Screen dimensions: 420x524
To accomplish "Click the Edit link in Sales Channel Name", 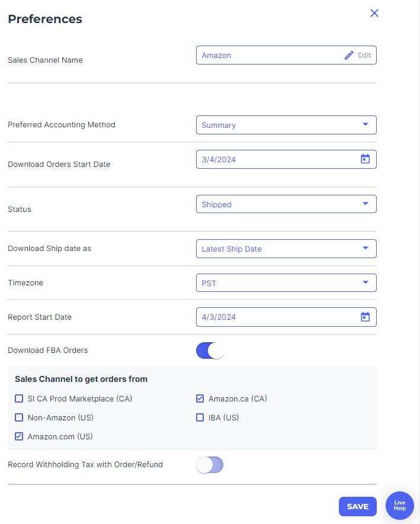I will click(364, 55).
